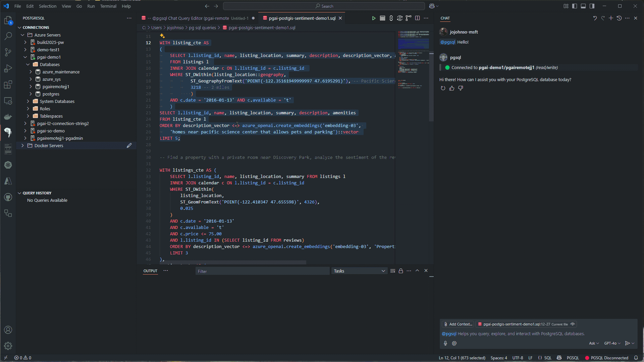Viewport: 644px width, 362px height.
Task: Toggle current file context visibility eye
Action: [573, 324]
